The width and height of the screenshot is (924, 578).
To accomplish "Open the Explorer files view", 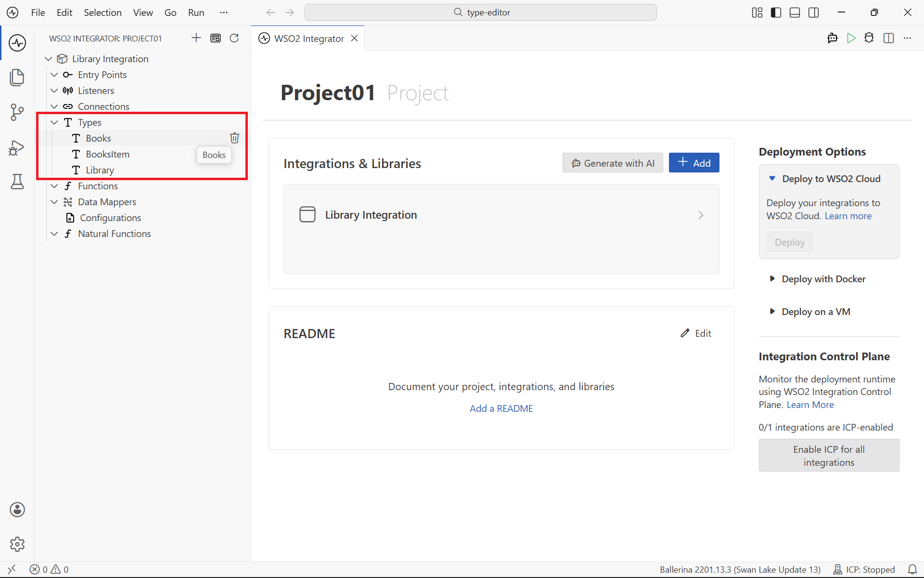I will click(x=17, y=78).
